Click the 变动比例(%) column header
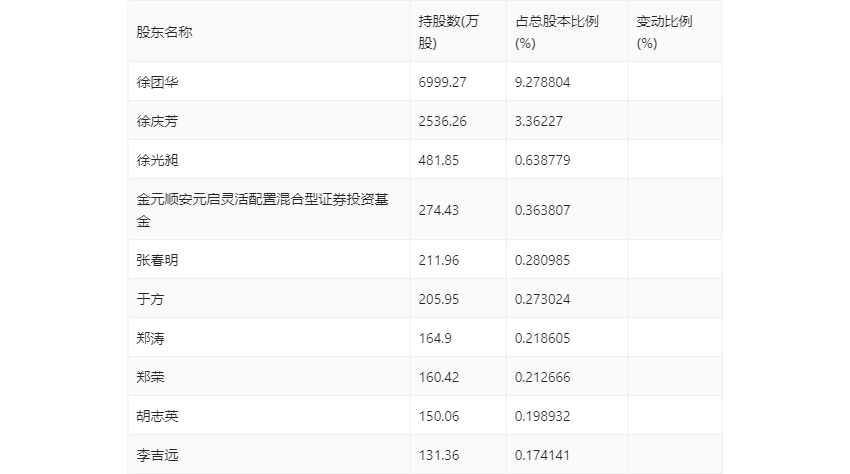850x474 pixels. click(664, 32)
